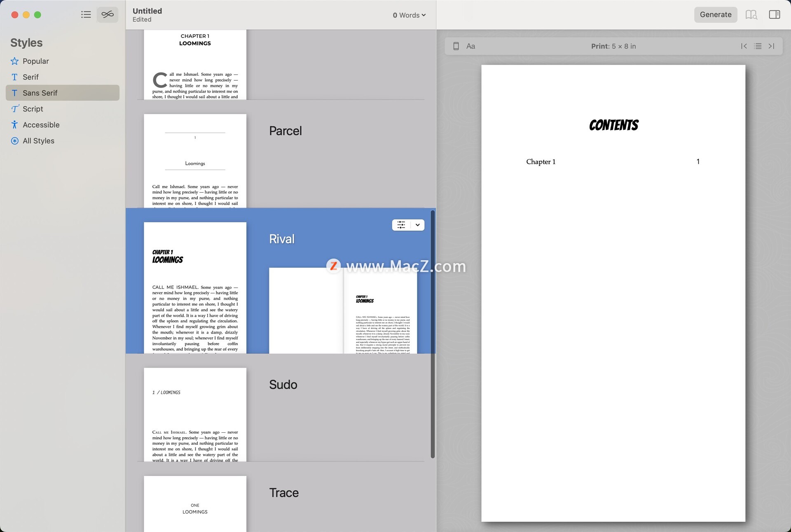Viewport: 791px width, 532px height.
Task: Select the Serif styles category
Action: pos(63,77)
